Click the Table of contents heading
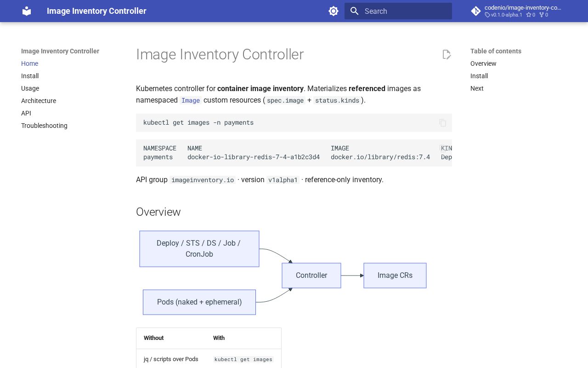The image size is (588, 368). [x=496, y=51]
